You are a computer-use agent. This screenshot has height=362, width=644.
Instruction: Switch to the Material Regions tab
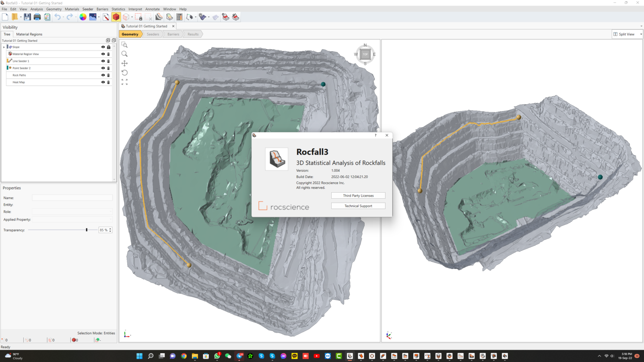(29, 34)
